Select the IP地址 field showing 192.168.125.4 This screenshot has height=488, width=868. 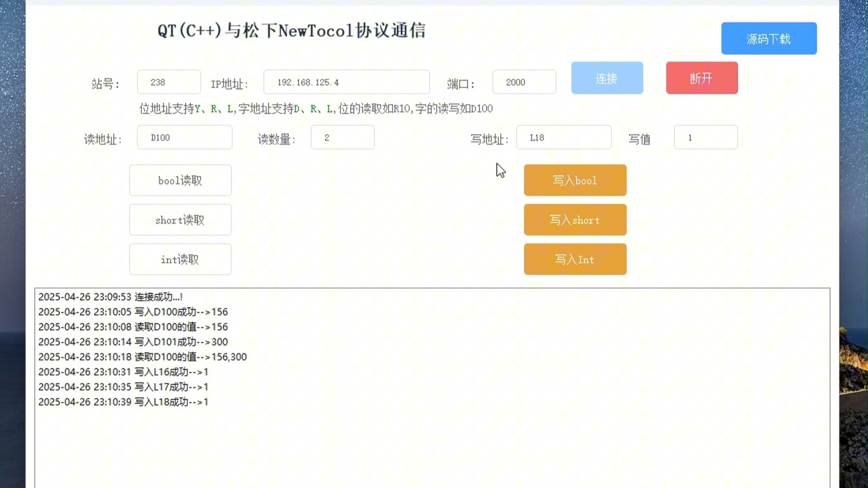pyautogui.click(x=346, y=82)
